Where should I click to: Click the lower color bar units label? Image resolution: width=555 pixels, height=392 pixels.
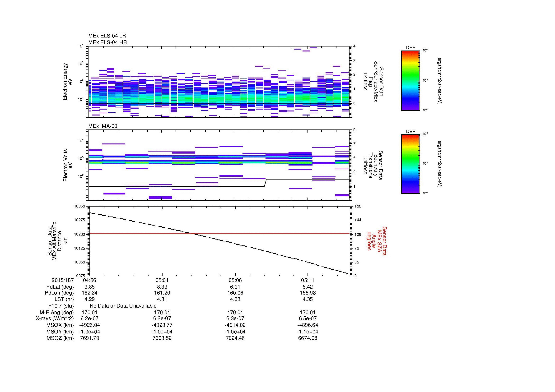440,164
